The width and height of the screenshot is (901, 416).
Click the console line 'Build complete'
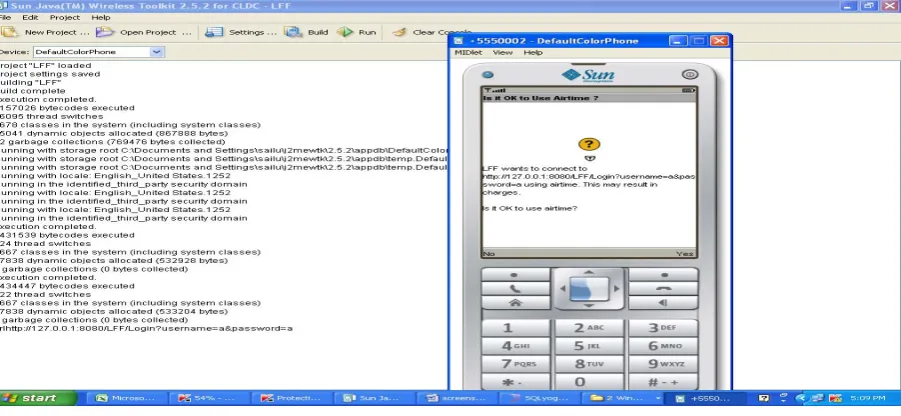[33, 91]
